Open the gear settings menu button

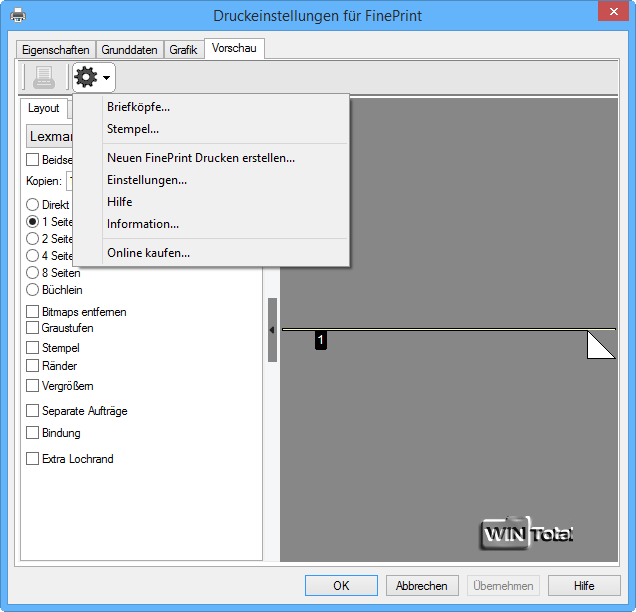pos(94,77)
